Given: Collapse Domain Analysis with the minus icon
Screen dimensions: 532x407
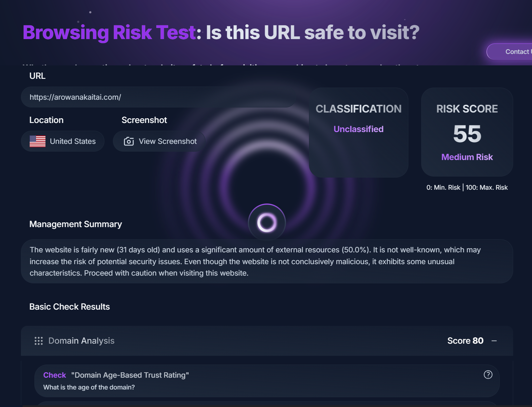Looking at the screenshot, I should (x=494, y=341).
